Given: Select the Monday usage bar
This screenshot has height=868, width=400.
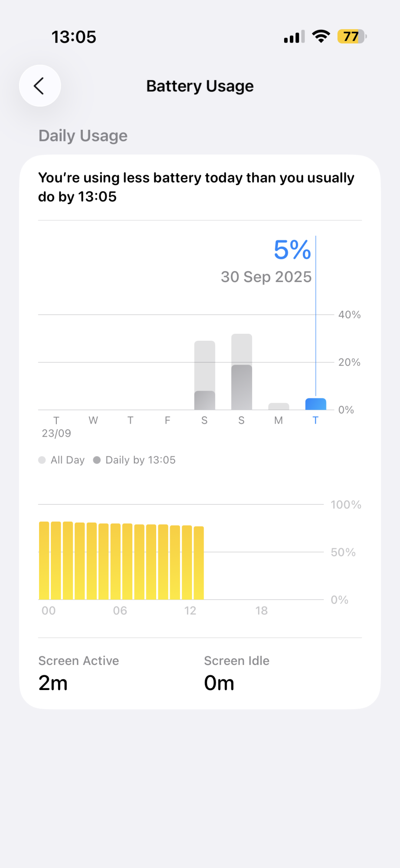Looking at the screenshot, I should click(279, 407).
